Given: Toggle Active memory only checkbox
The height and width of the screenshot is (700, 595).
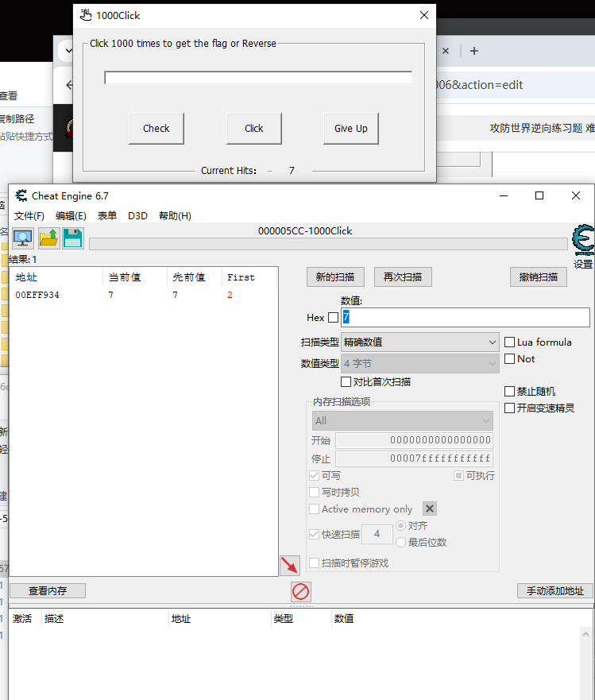Looking at the screenshot, I should point(315,509).
